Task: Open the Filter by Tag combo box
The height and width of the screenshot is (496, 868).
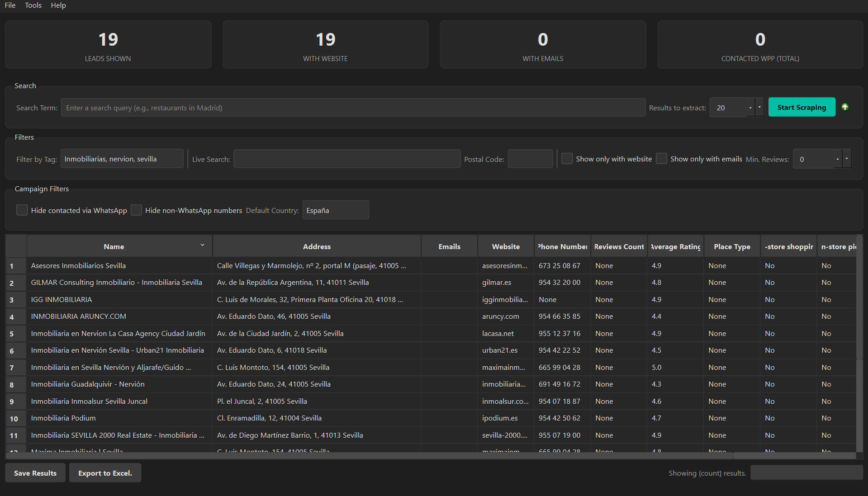Action: 122,159
